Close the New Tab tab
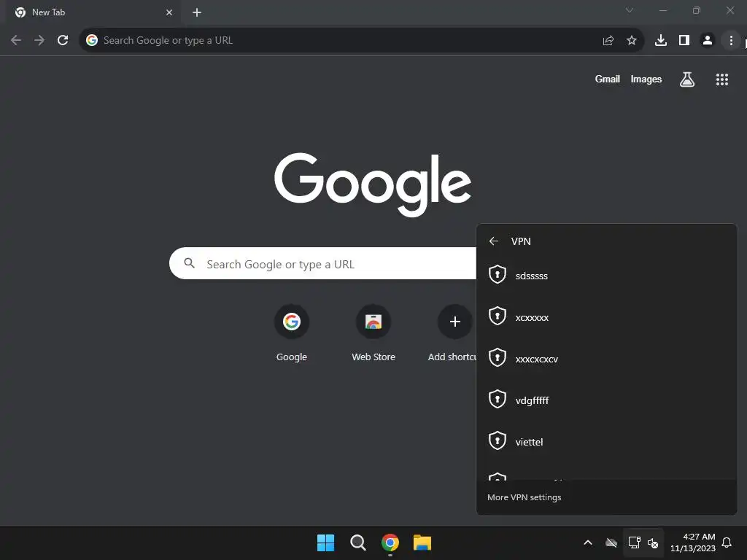This screenshot has width=747, height=560. 169,12
